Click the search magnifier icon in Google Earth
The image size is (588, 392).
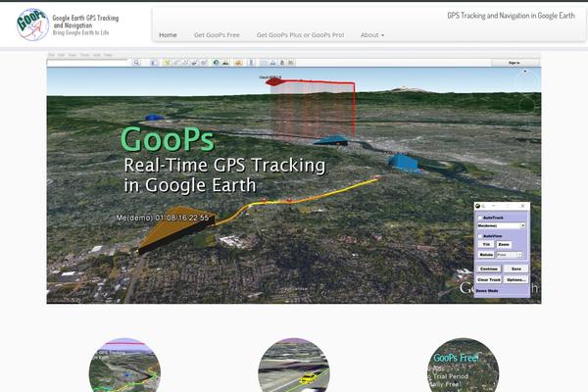[x=137, y=63]
